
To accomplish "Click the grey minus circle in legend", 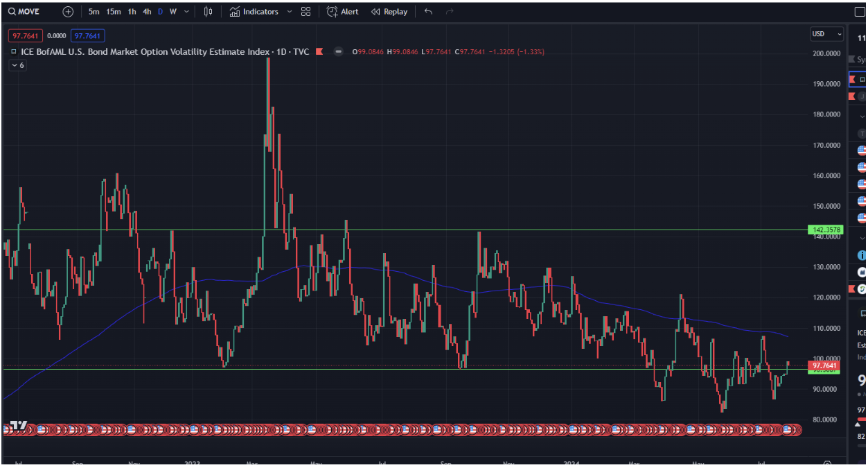I will (x=338, y=51).
